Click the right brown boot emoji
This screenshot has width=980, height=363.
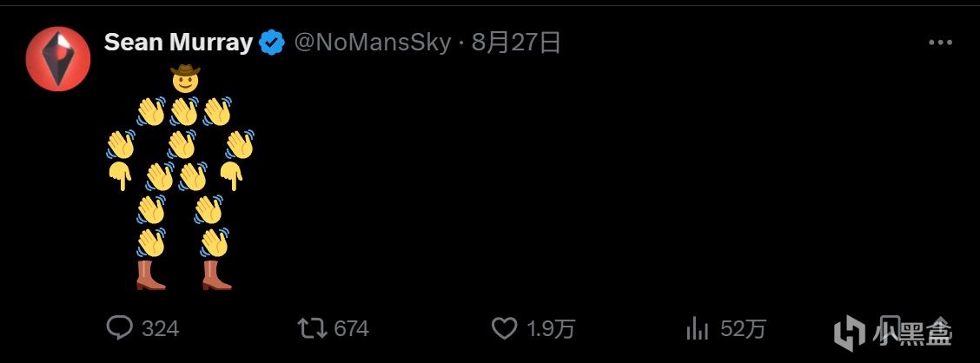(217, 275)
